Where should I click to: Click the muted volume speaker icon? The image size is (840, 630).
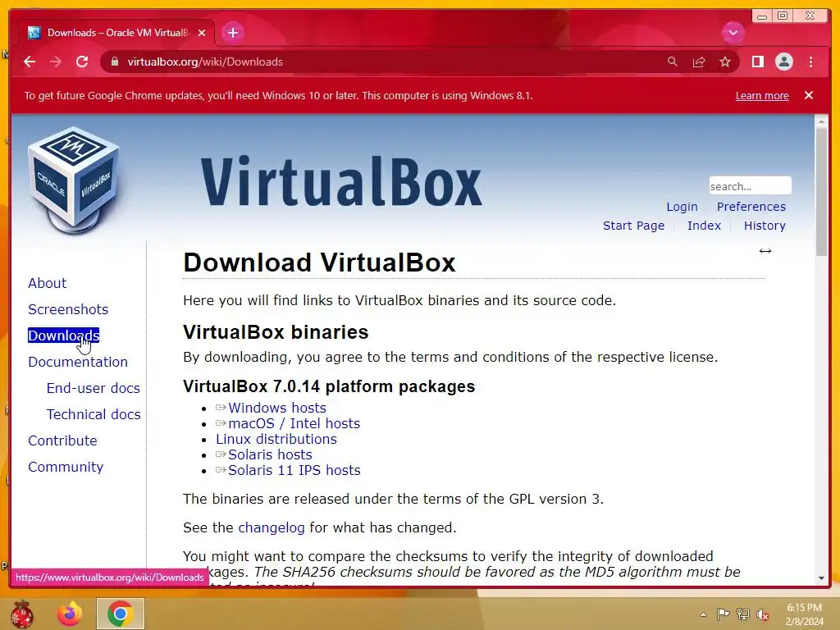tap(762, 614)
